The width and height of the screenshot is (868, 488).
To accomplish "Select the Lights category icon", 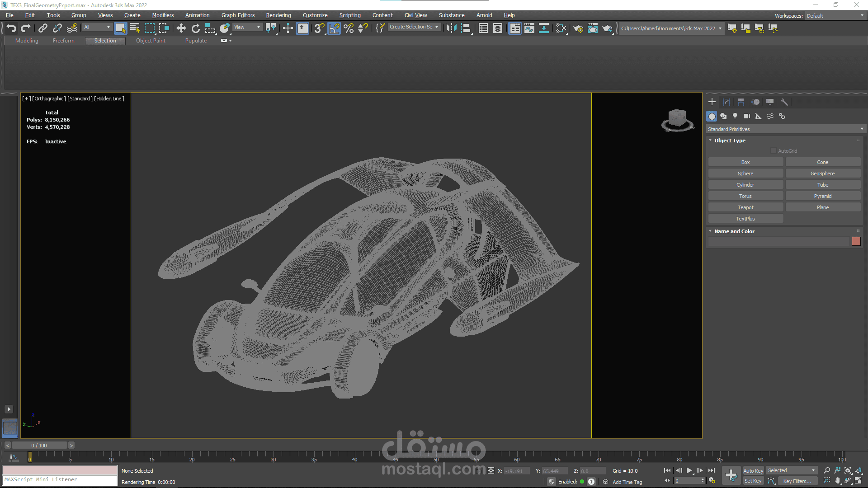I will [735, 116].
